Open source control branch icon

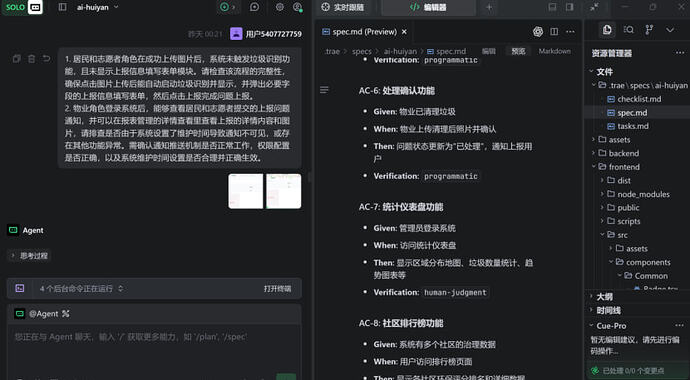click(x=649, y=30)
